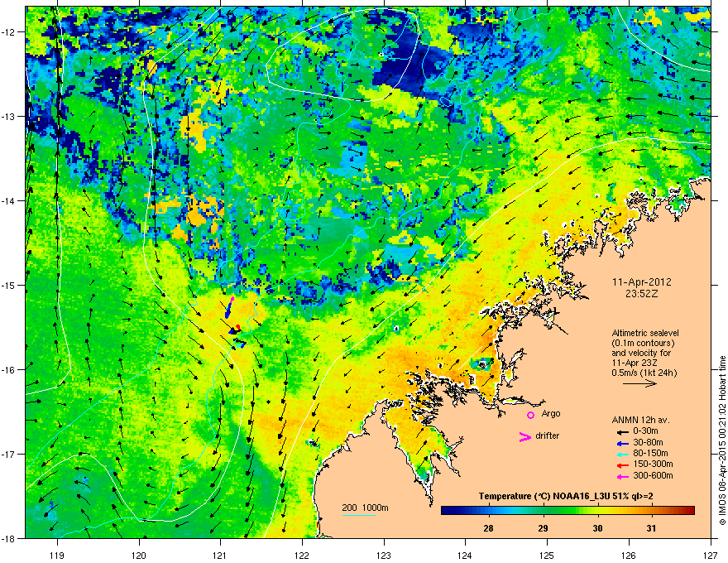Click the blue 30-80m legend arrow
Image resolution: width=728 pixels, height=563 pixels.
(x=623, y=443)
